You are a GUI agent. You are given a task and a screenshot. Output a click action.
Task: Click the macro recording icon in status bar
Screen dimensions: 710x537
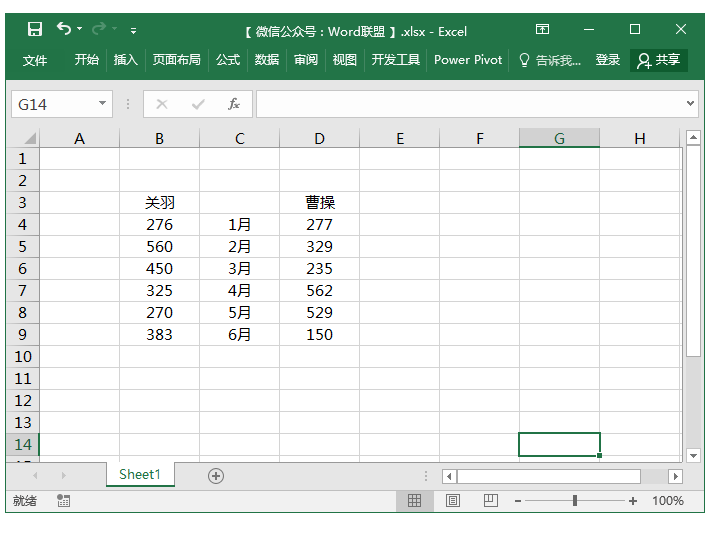(63, 500)
